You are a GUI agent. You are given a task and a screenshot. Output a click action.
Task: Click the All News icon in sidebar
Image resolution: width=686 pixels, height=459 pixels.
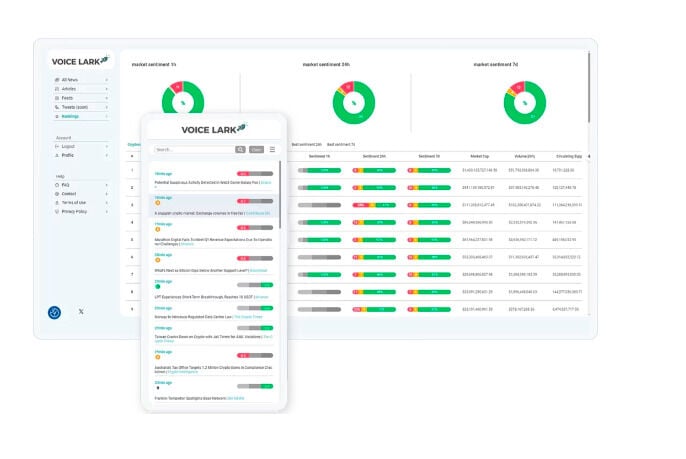(x=56, y=79)
